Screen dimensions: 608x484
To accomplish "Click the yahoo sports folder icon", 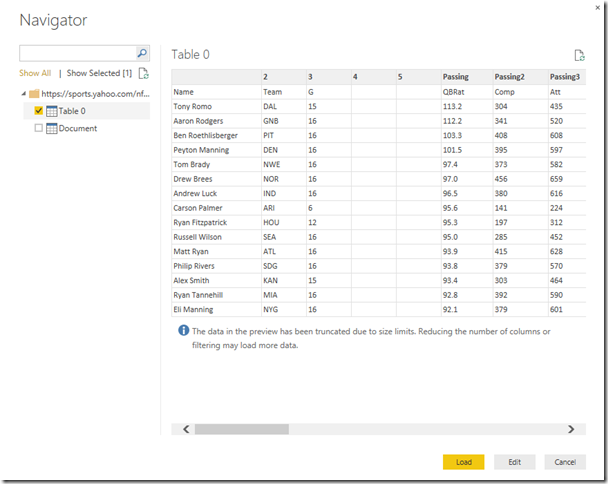I will coord(34,94).
